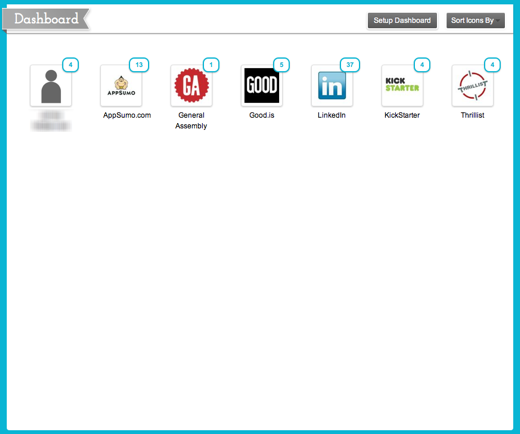Click the 1 badge on General Assembly
This screenshot has width=520, height=434.
click(211, 65)
